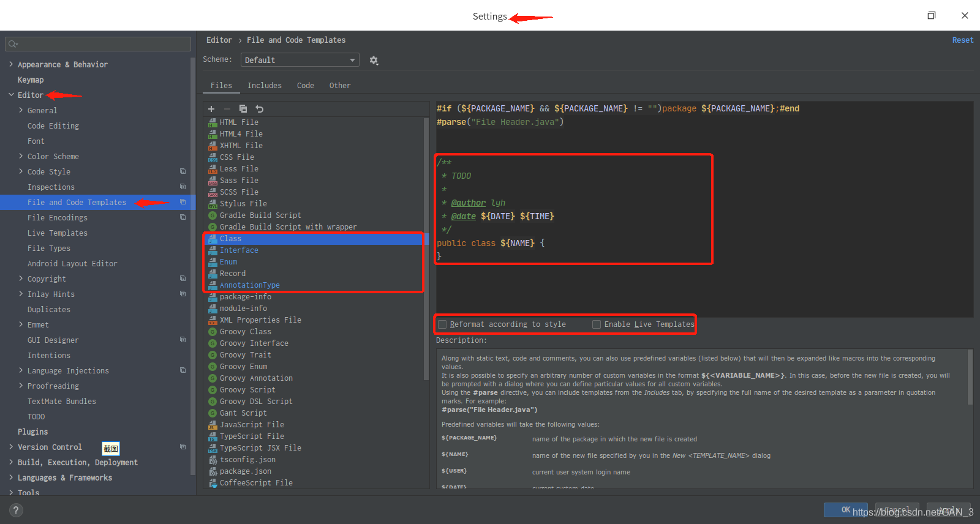This screenshot has height=524, width=980.
Task: Toggle Enable Live Templates checkbox
Action: [x=597, y=324]
